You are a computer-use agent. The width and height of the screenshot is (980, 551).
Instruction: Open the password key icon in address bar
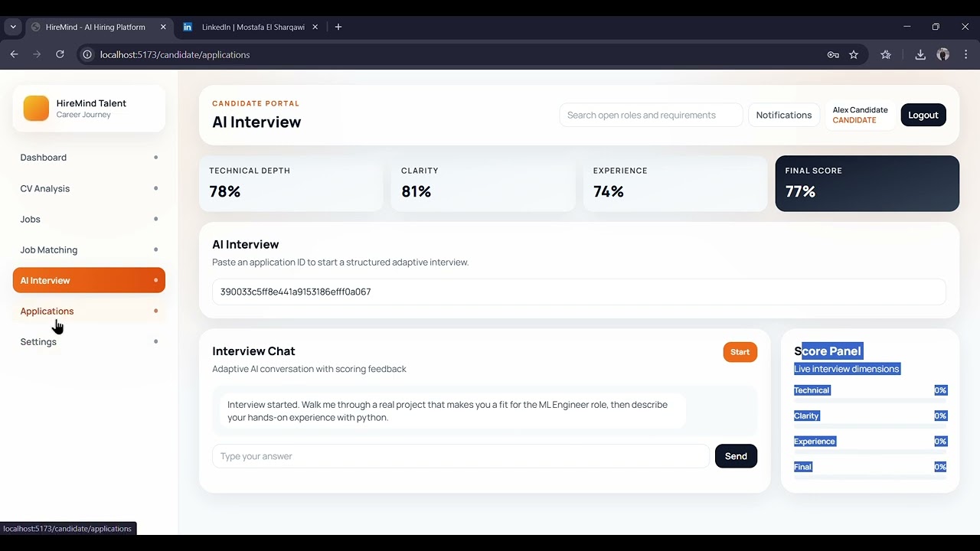coord(833,54)
